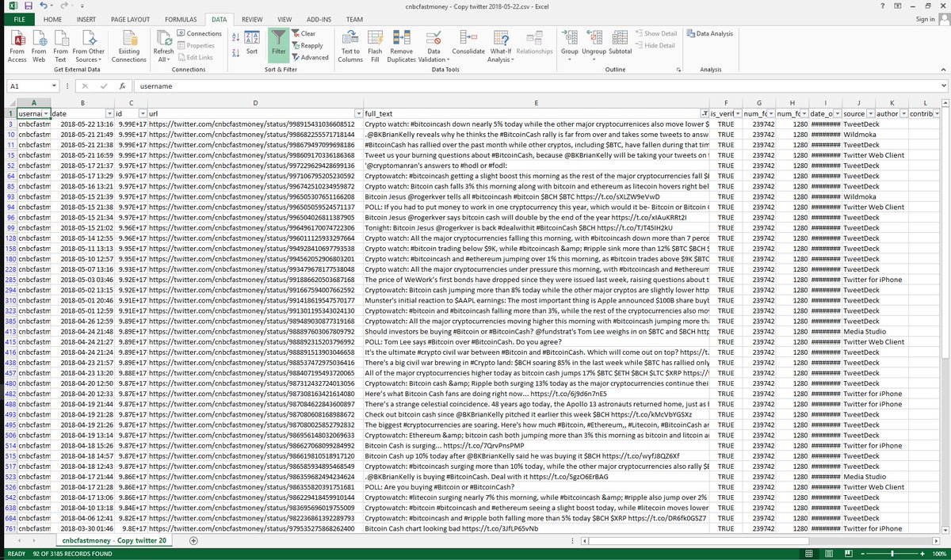Image resolution: width=951 pixels, height=560 pixels.
Task: Open the FILE tab
Action: point(17,18)
